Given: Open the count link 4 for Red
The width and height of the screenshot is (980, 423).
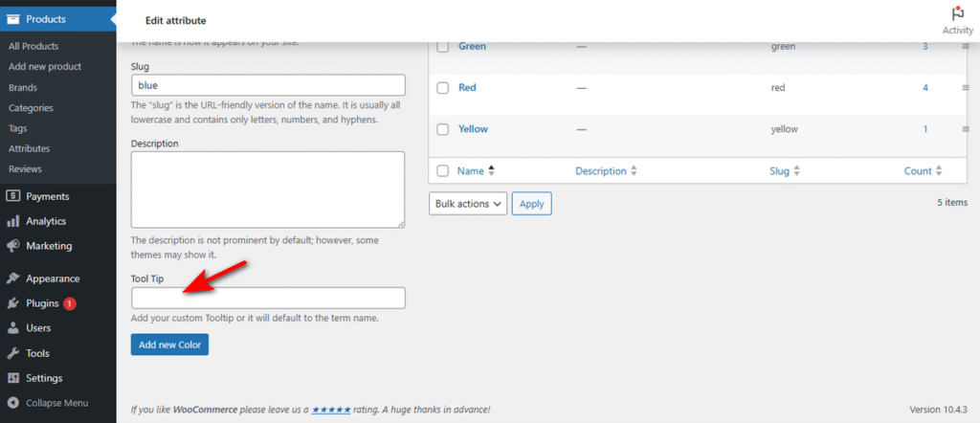Looking at the screenshot, I should (925, 87).
